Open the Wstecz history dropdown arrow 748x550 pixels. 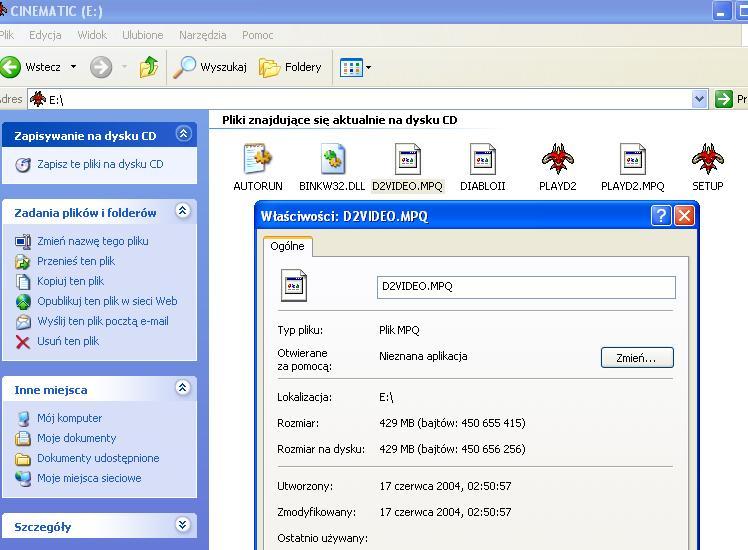tap(73, 67)
